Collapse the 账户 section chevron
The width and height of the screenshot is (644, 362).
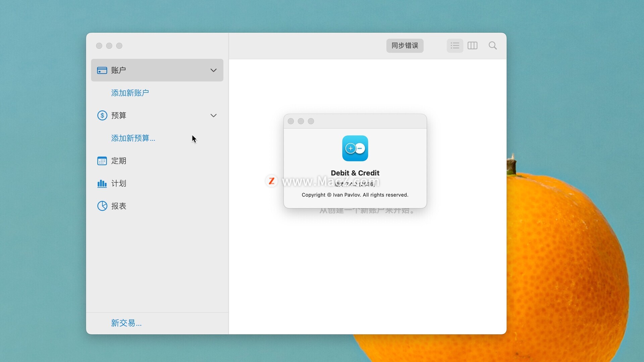coord(213,70)
